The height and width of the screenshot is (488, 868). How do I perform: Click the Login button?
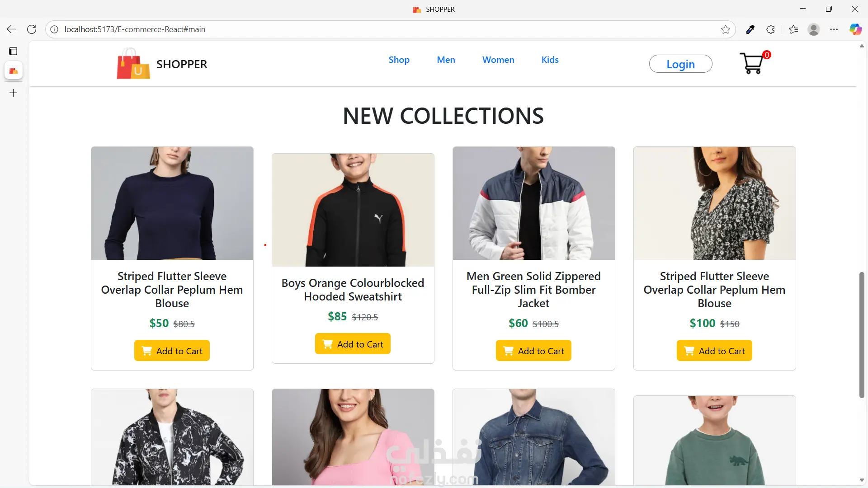point(680,64)
